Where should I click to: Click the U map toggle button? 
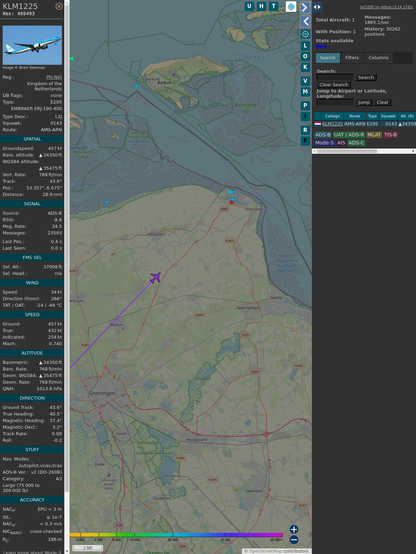click(250, 6)
